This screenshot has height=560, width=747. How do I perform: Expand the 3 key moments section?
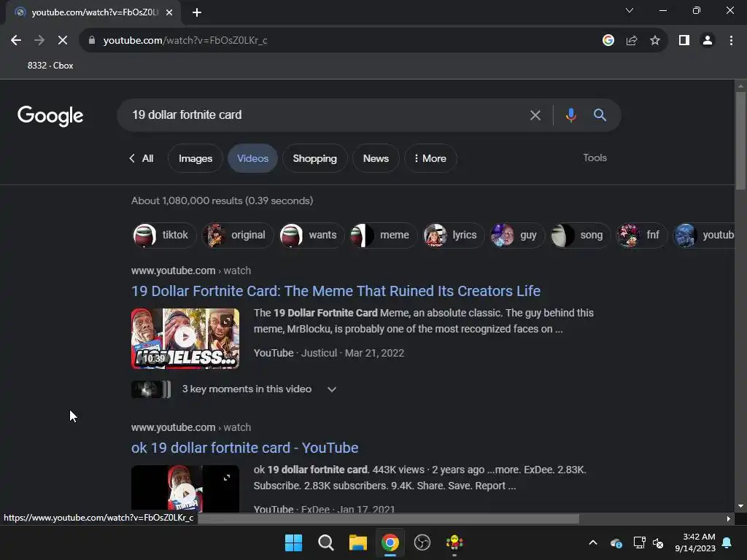click(332, 389)
